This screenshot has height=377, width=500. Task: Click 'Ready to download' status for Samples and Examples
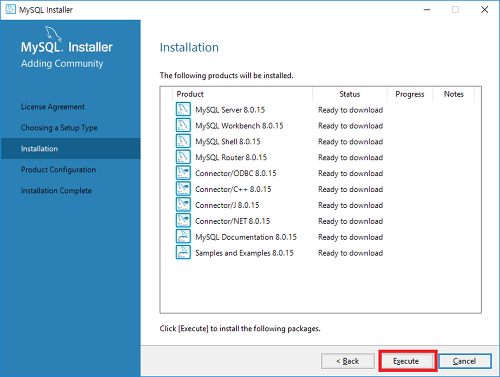point(350,253)
